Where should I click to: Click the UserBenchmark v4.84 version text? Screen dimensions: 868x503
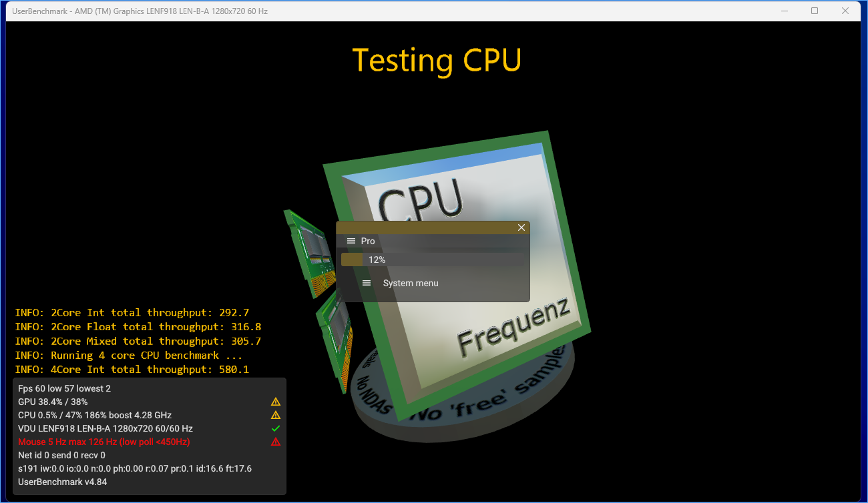(62, 482)
